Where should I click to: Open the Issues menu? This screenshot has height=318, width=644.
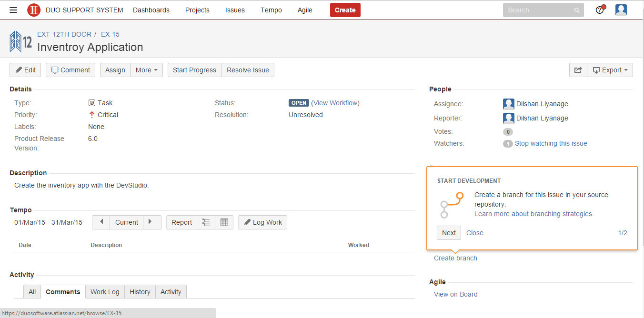click(235, 10)
